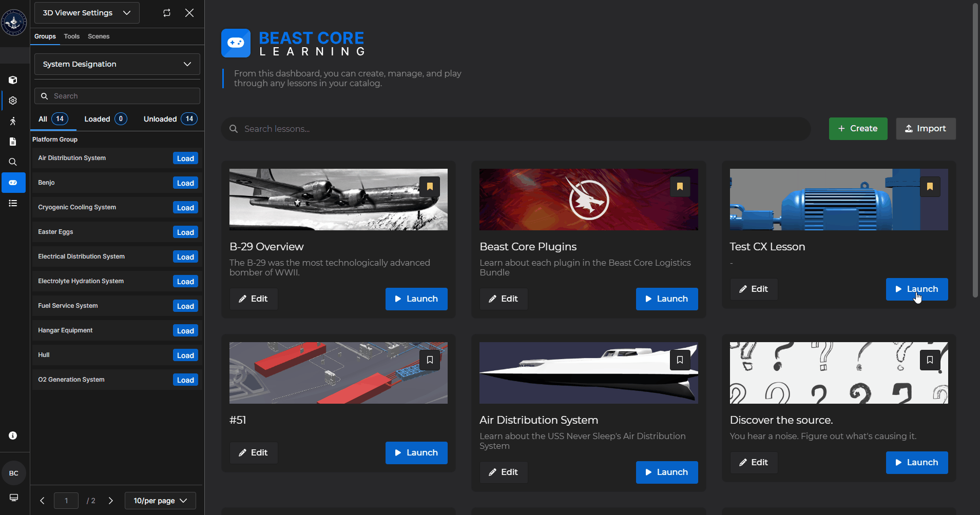Click the Search lessons input field
Viewport: 980px width, 515px height.
pos(516,129)
